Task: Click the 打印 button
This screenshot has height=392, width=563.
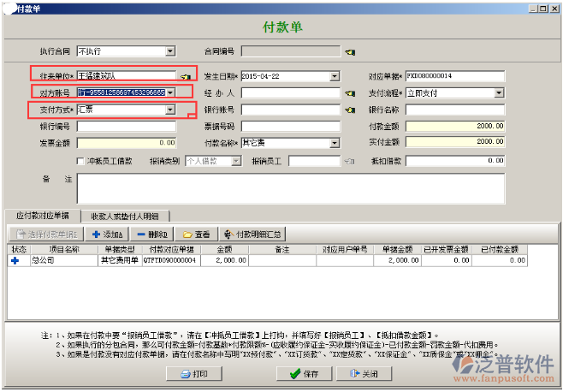Action: pyautogui.click(x=193, y=374)
